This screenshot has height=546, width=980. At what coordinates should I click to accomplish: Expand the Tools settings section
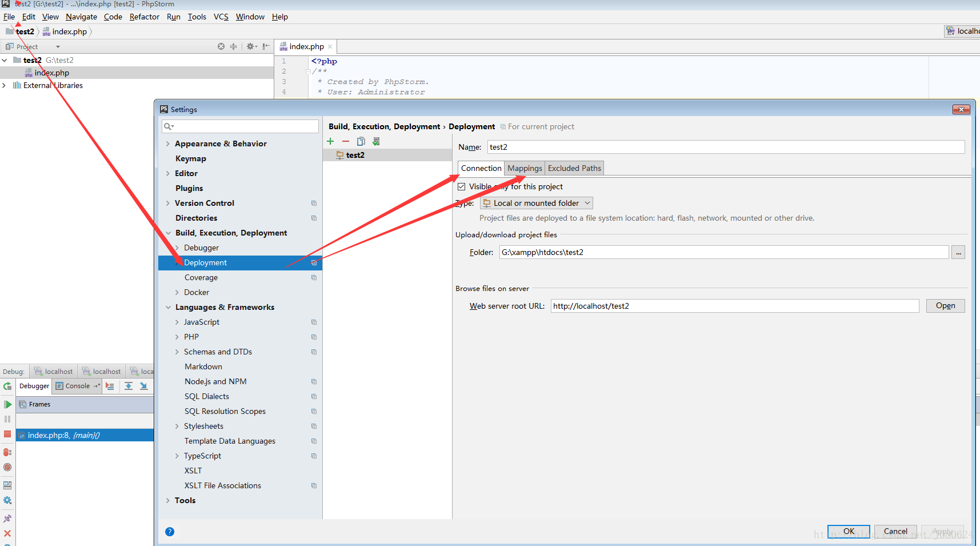(167, 500)
